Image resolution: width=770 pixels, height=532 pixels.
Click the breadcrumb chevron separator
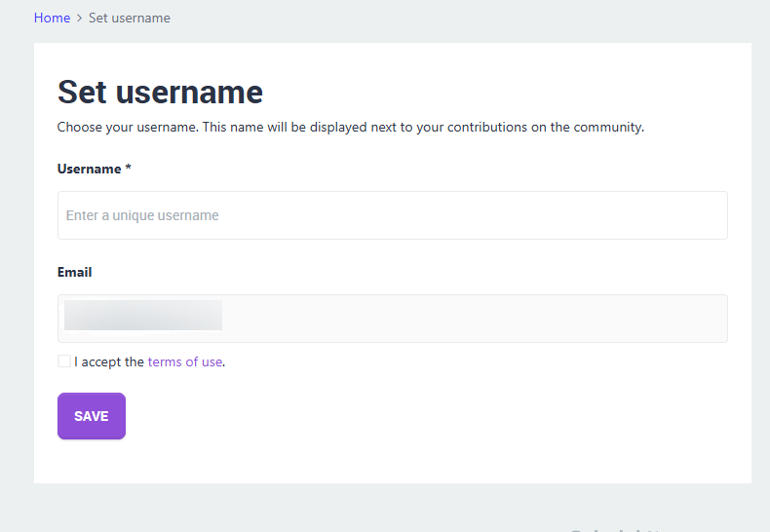tap(79, 19)
